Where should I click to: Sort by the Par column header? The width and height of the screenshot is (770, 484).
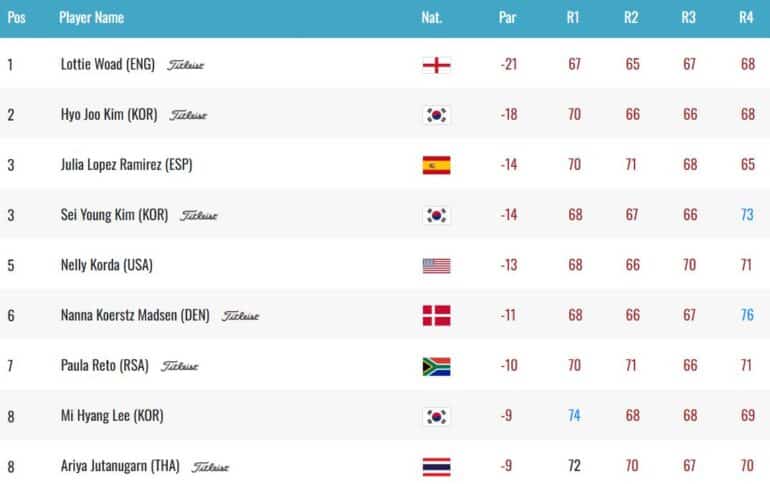(507, 18)
